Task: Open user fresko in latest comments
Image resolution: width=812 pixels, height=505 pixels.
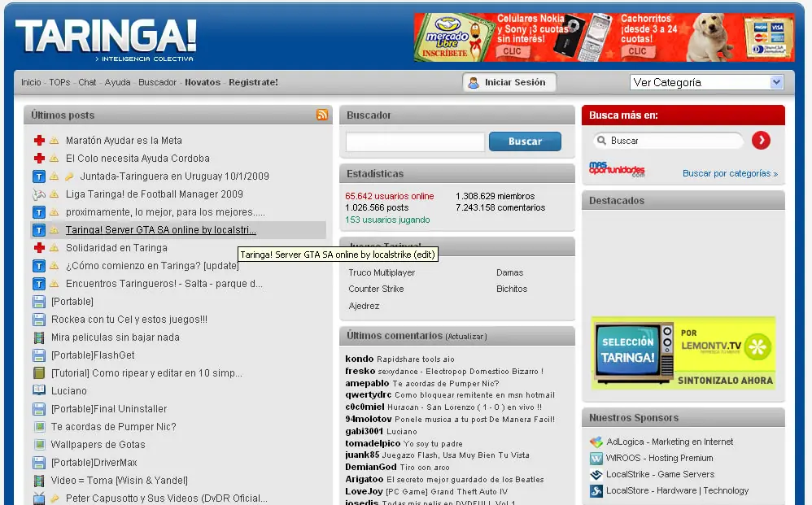Action: point(360,371)
